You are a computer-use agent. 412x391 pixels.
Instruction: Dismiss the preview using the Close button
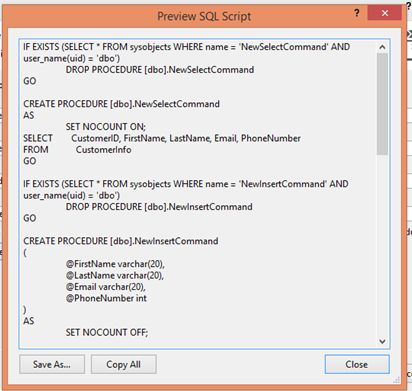[x=357, y=364]
